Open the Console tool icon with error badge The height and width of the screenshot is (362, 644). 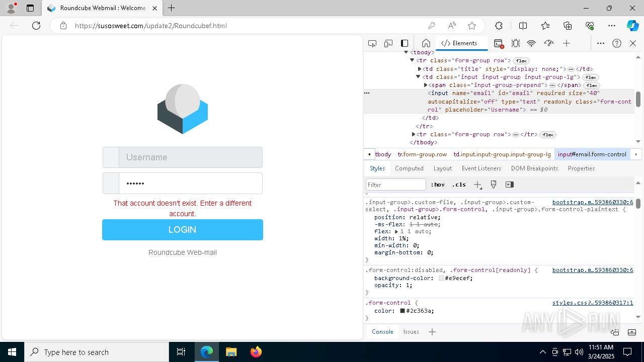[x=499, y=43]
